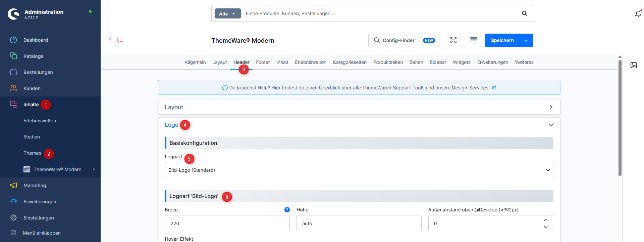This screenshot has width=644, height=242.
Task: Open the Speichern dropdown arrow
Action: click(526, 40)
